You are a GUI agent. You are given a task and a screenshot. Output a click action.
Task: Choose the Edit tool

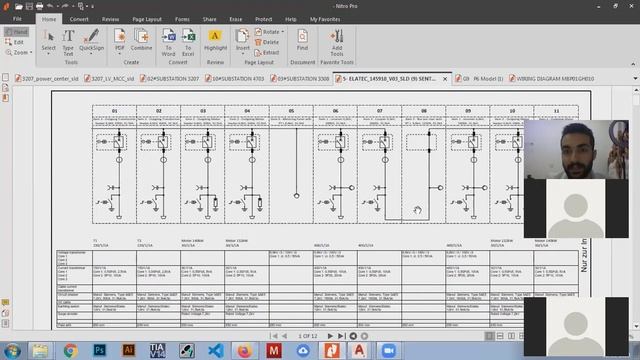15,42
